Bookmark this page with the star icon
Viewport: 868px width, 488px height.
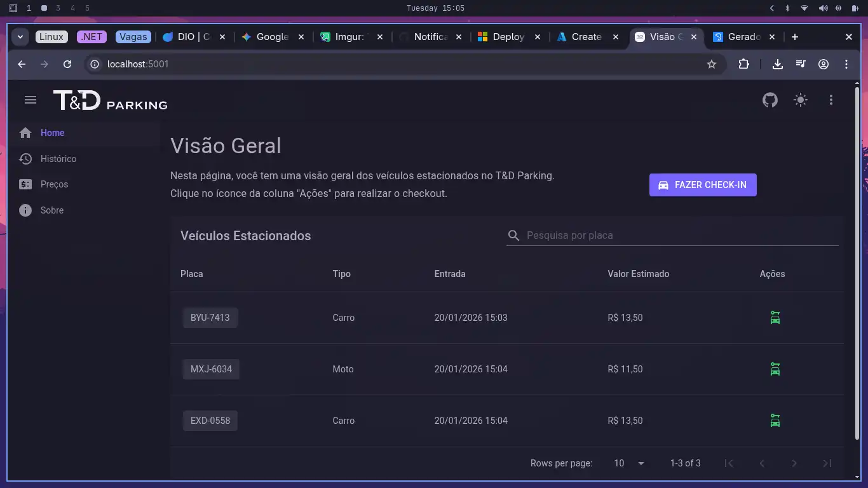coord(712,64)
